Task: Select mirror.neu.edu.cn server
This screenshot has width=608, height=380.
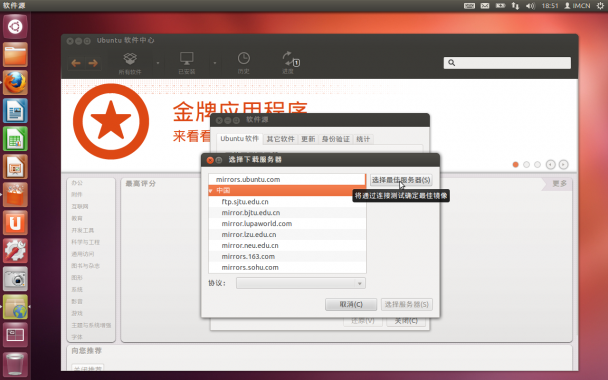Action: point(287,245)
